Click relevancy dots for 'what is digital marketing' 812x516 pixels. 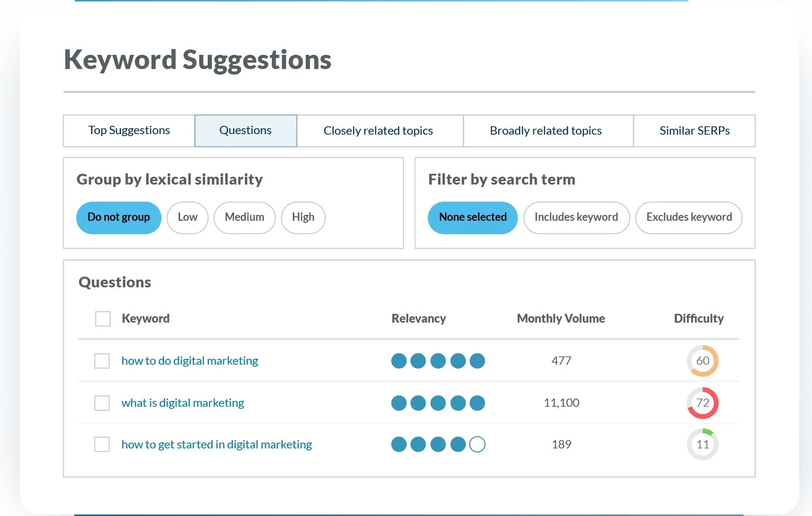tap(438, 403)
